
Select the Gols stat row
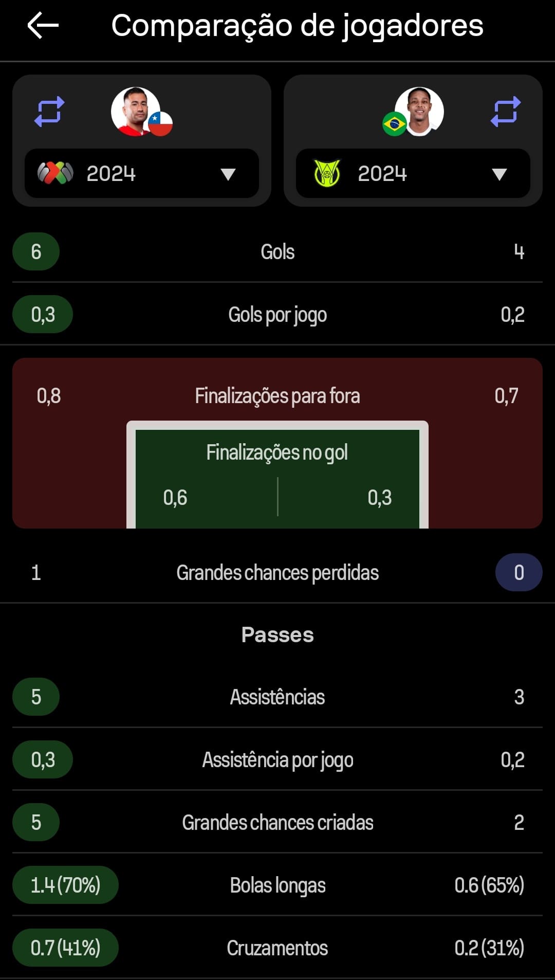277,251
